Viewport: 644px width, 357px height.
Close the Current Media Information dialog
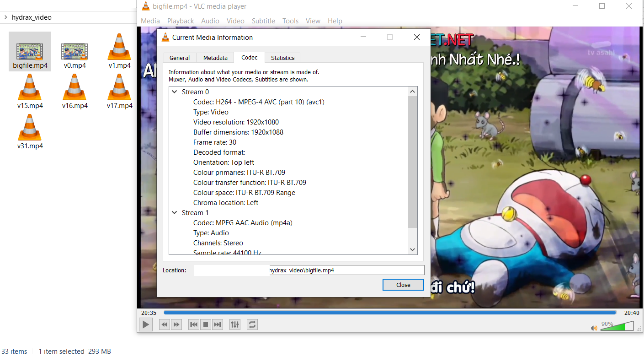click(416, 37)
